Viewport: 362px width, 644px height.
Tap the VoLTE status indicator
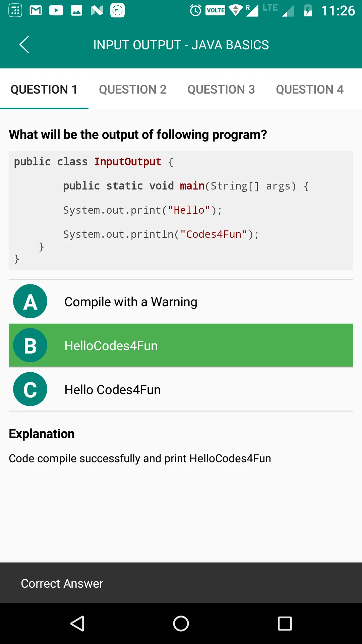(x=216, y=10)
